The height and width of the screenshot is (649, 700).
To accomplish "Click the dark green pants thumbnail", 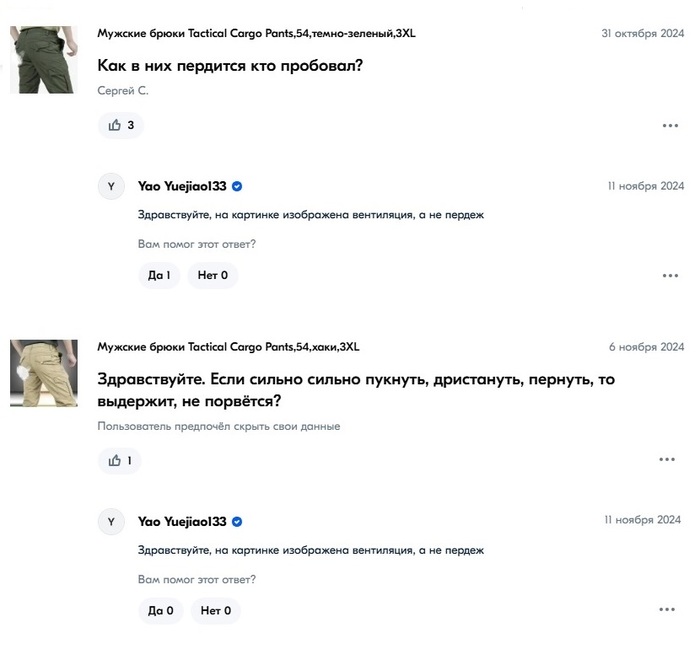I will click(x=43, y=60).
